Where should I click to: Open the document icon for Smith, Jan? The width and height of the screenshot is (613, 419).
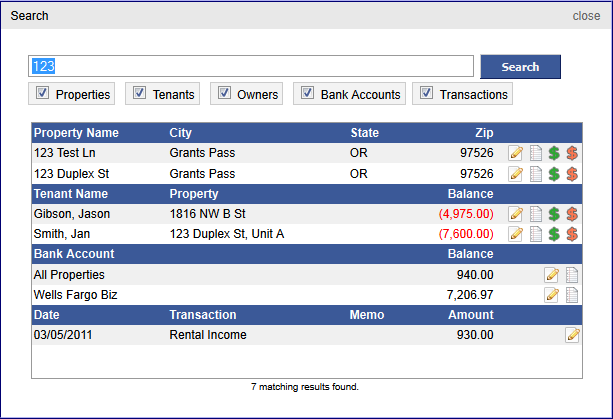(x=535, y=234)
